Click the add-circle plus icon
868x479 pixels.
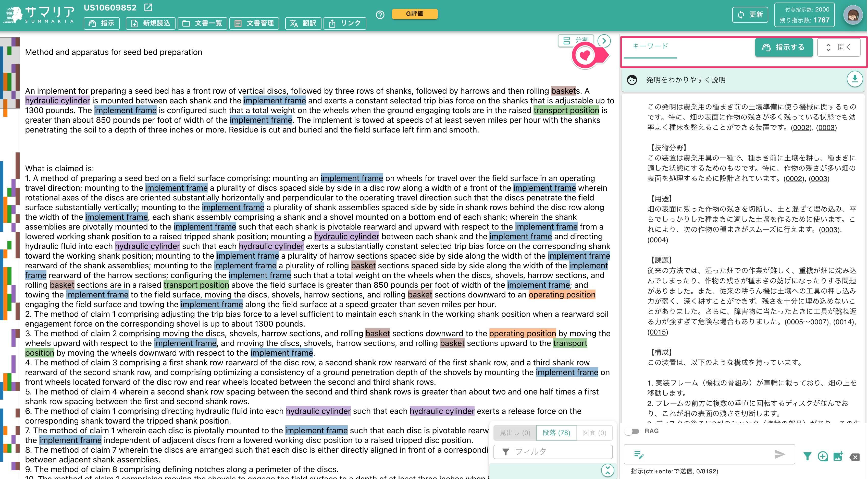click(823, 457)
